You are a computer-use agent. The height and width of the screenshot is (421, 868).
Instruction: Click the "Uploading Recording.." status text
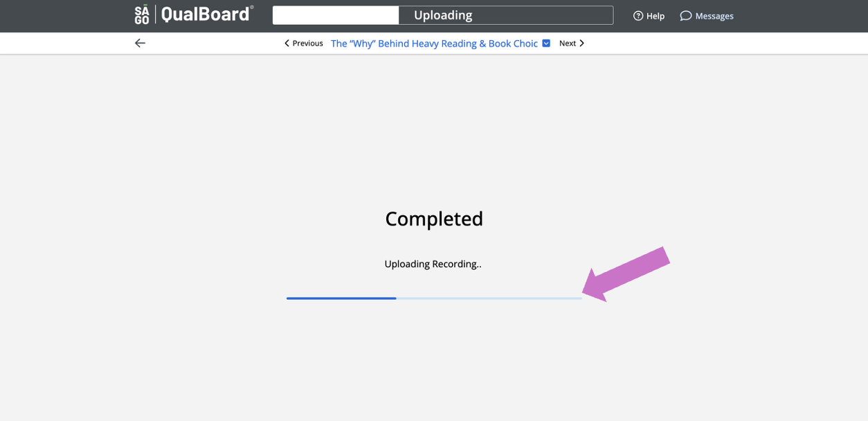[x=433, y=264]
